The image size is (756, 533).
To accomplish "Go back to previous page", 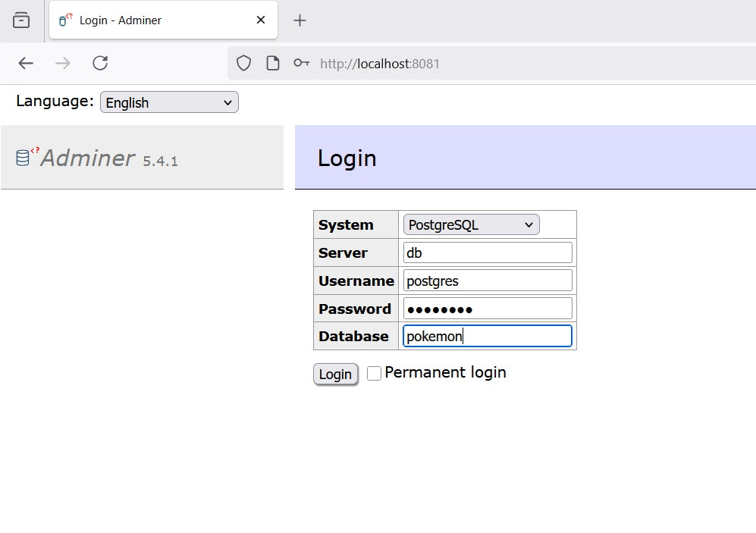I will 26,63.
